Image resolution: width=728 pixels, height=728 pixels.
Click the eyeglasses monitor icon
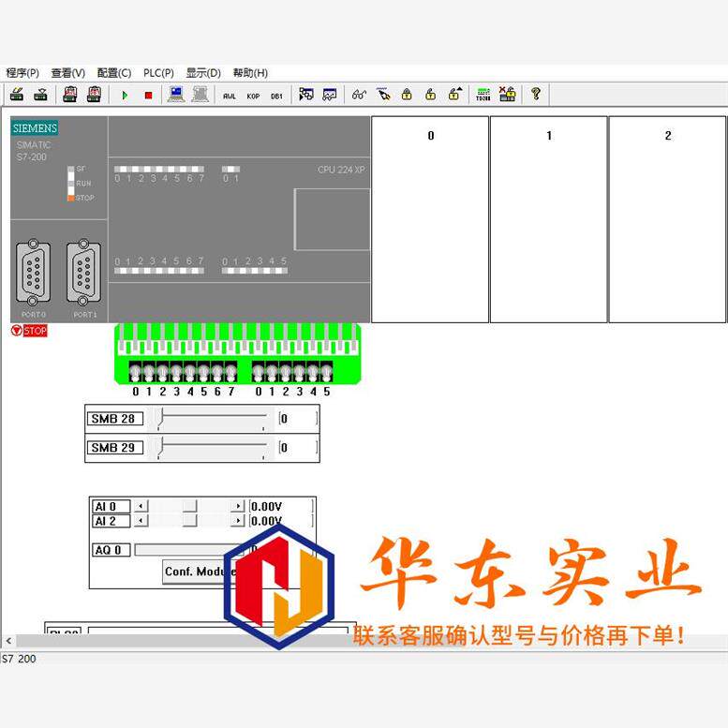[x=360, y=95]
